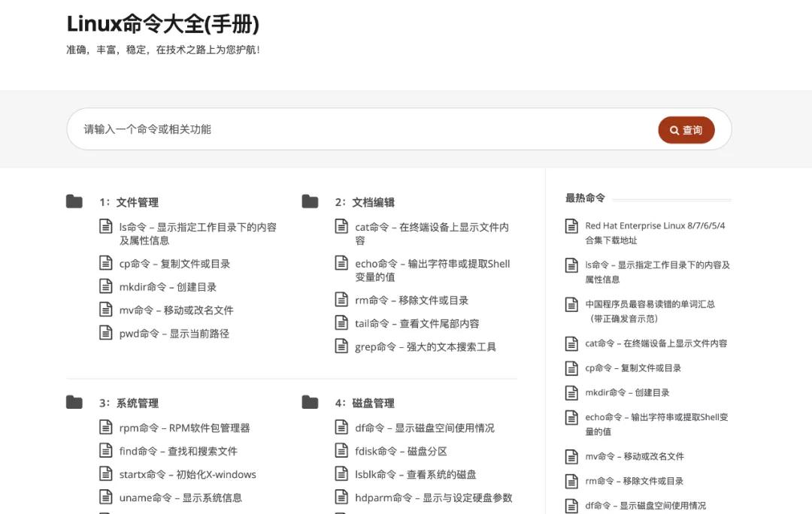
Task: Click document icon next to rpm命令
Action: point(106,427)
